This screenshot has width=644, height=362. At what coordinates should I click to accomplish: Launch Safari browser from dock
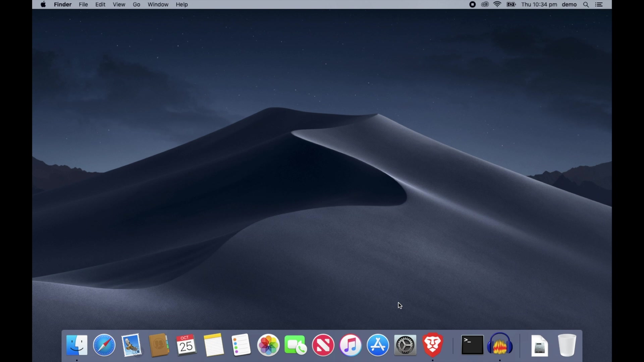tap(104, 345)
